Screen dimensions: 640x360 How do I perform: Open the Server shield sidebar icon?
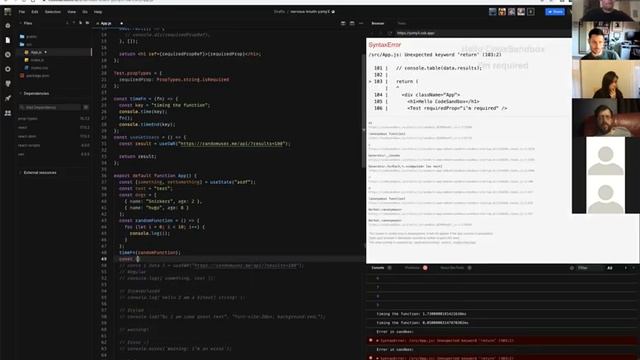pos(7,84)
